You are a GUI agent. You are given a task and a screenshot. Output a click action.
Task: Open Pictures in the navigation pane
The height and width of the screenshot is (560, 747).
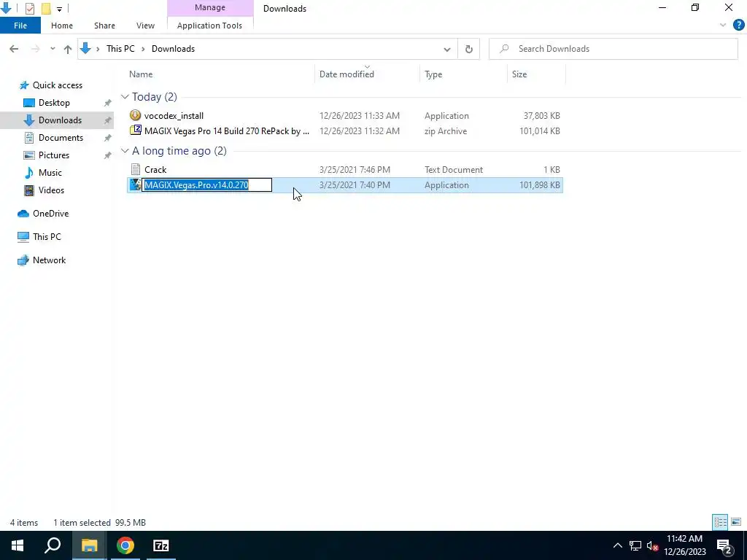54,155
